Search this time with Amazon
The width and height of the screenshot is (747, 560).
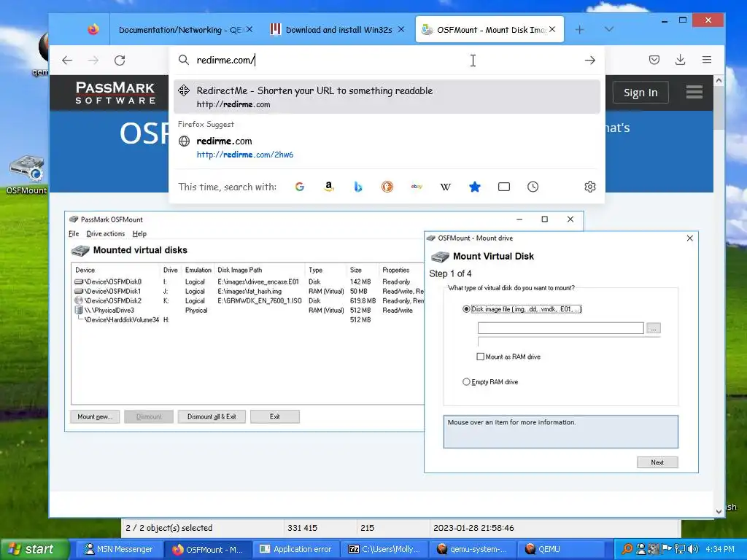pos(329,187)
